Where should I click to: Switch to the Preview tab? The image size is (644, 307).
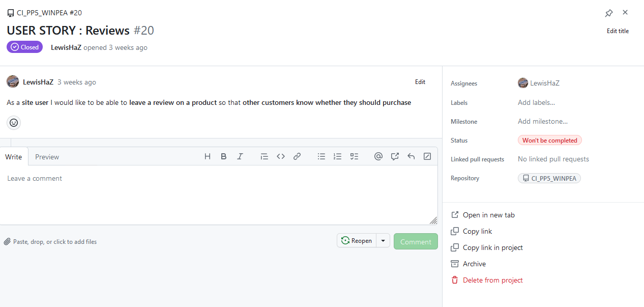47,157
